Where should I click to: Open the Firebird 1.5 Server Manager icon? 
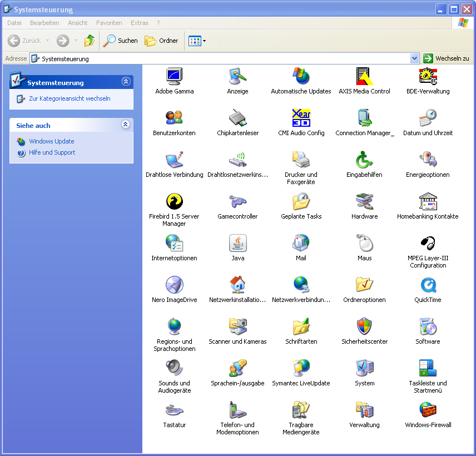click(x=174, y=201)
